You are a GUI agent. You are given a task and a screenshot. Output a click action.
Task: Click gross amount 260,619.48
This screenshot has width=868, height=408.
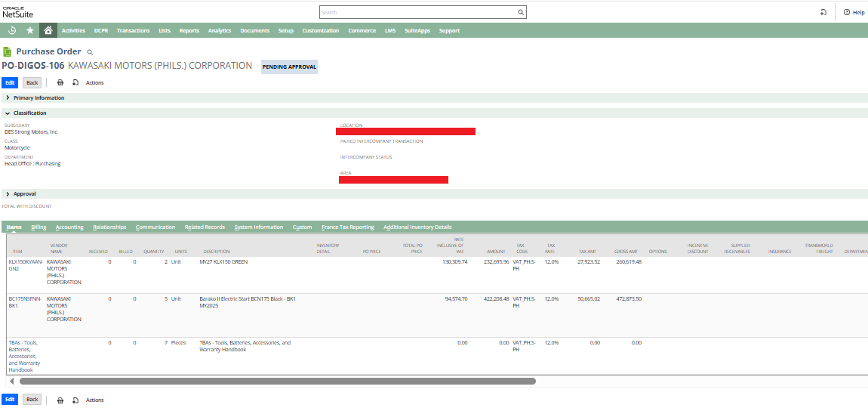628,261
